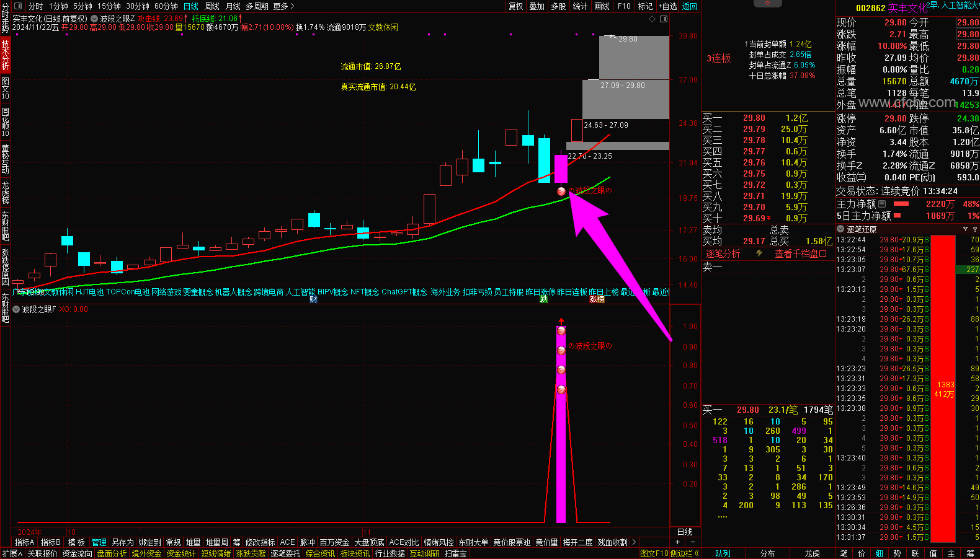Switch to 月线 monthly chart
The width and height of the screenshot is (980, 559).
(x=233, y=6)
